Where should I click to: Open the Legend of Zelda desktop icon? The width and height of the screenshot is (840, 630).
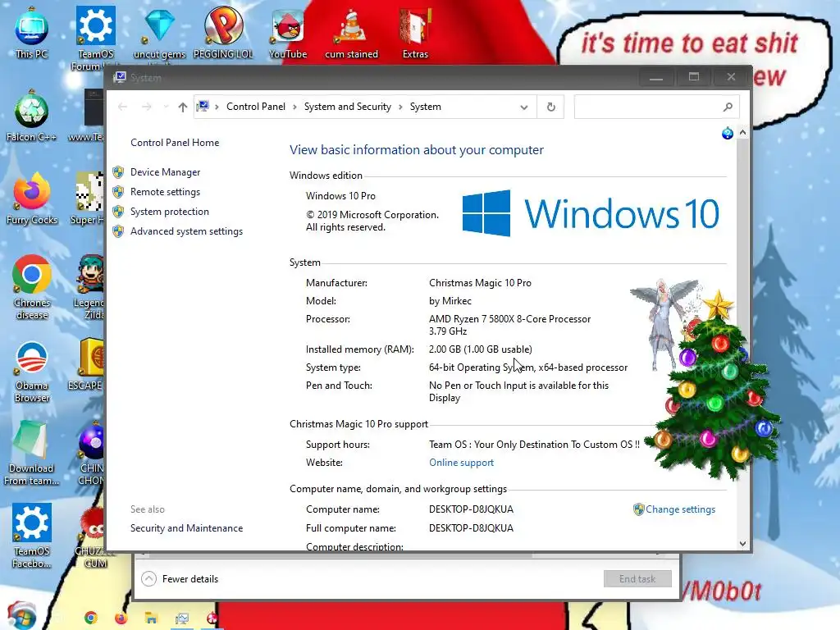90,287
